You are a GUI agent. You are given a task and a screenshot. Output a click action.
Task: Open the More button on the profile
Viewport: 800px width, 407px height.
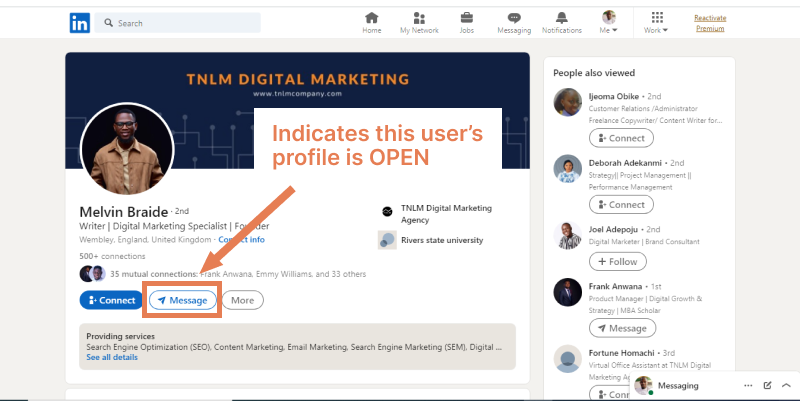tap(243, 300)
